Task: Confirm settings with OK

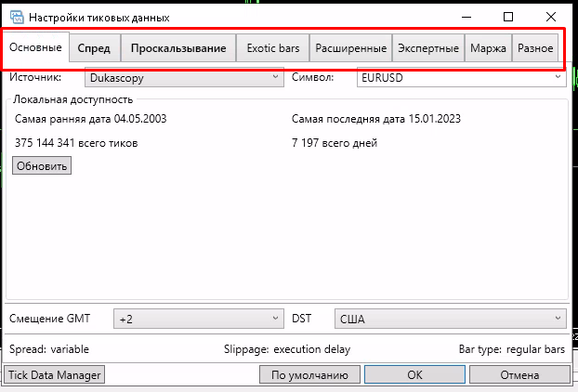Action: coord(414,374)
